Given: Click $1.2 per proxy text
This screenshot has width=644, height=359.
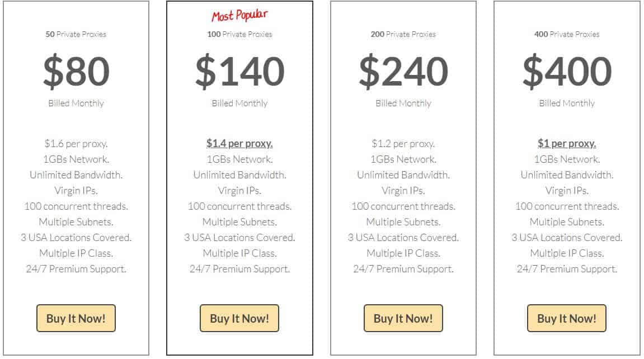Looking at the screenshot, I should tap(403, 144).
